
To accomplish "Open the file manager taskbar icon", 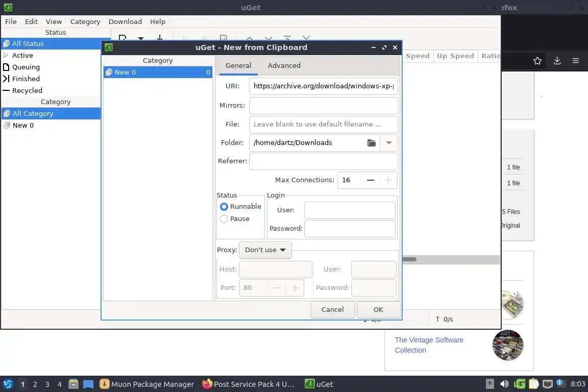I will [73, 384].
